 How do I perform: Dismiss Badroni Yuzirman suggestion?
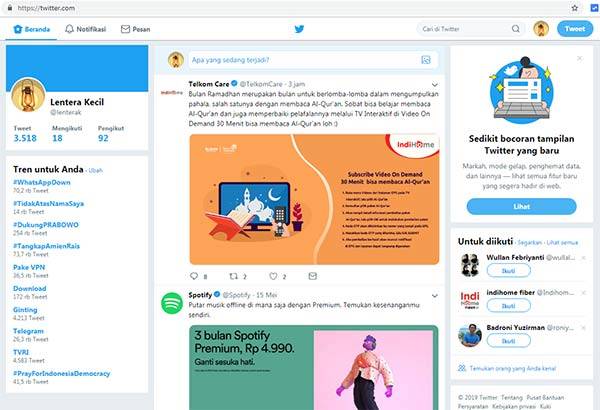pos(584,328)
